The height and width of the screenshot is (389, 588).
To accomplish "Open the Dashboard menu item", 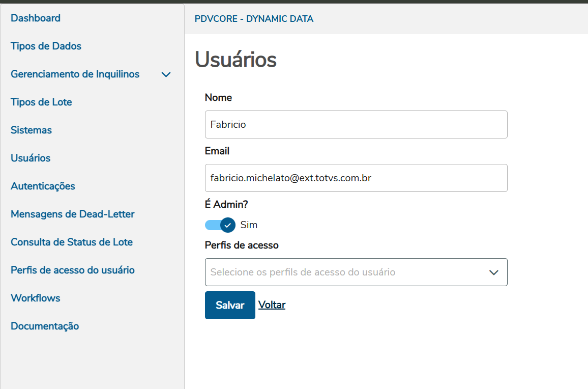I will click(x=36, y=18).
